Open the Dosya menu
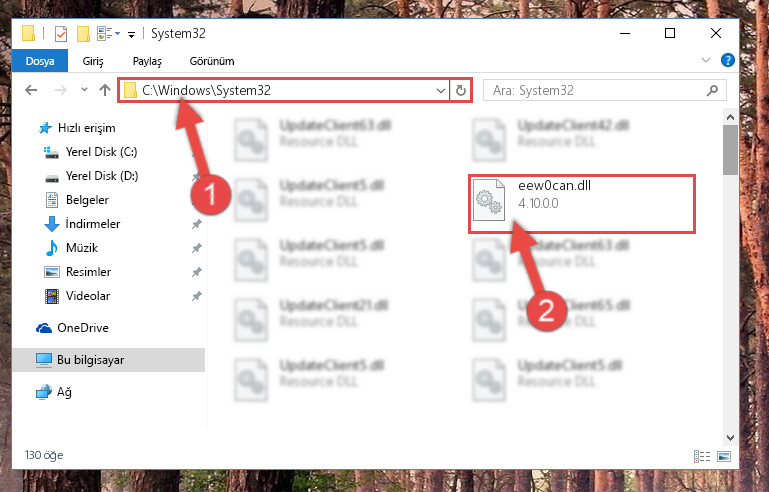The height and width of the screenshot is (492, 769). pyautogui.click(x=40, y=61)
